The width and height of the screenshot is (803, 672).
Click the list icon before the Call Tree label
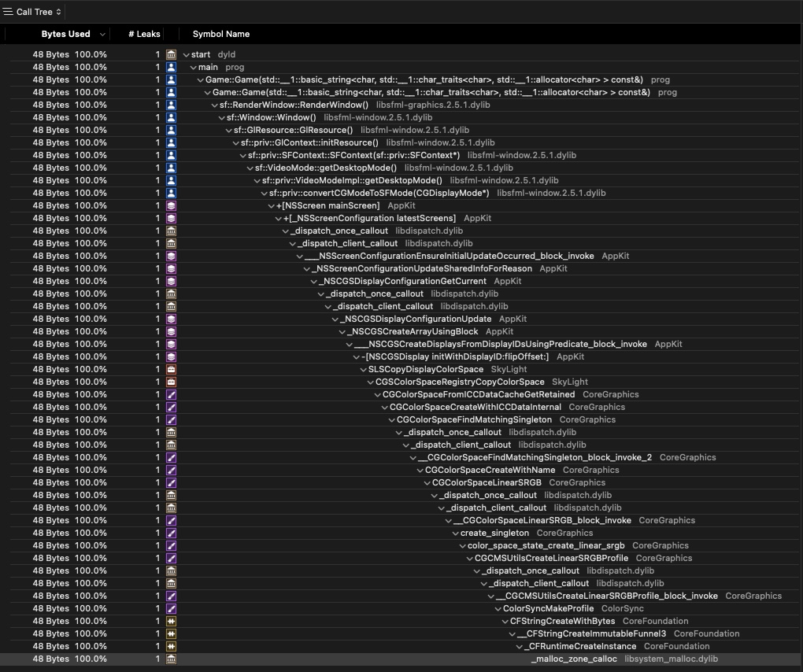pyautogui.click(x=8, y=11)
